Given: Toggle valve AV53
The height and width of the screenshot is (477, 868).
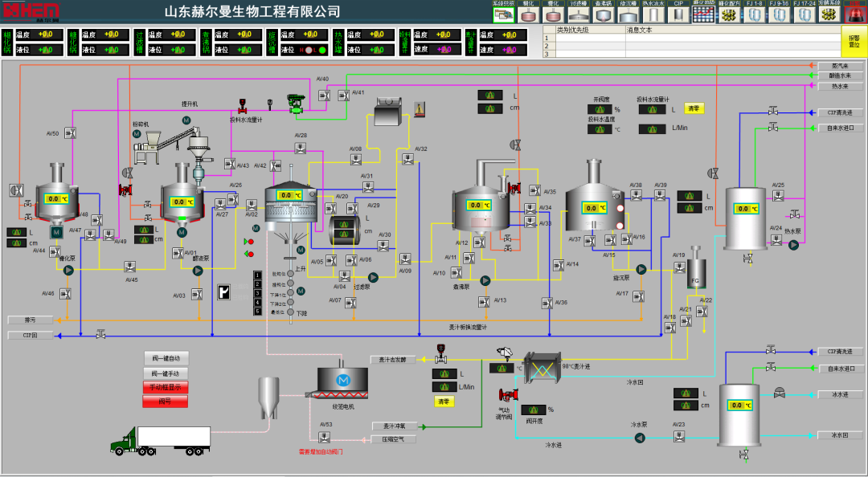Looking at the screenshot, I should click(x=325, y=438).
